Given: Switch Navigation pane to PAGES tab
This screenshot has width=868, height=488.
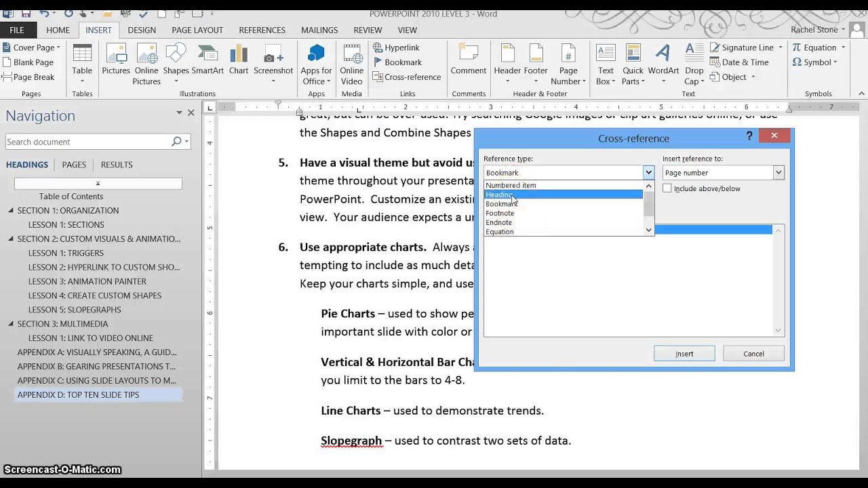Looking at the screenshot, I should coord(74,165).
